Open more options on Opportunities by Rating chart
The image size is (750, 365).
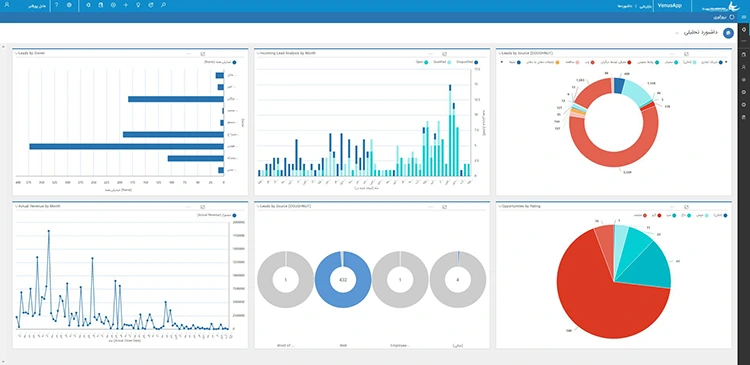click(673, 207)
